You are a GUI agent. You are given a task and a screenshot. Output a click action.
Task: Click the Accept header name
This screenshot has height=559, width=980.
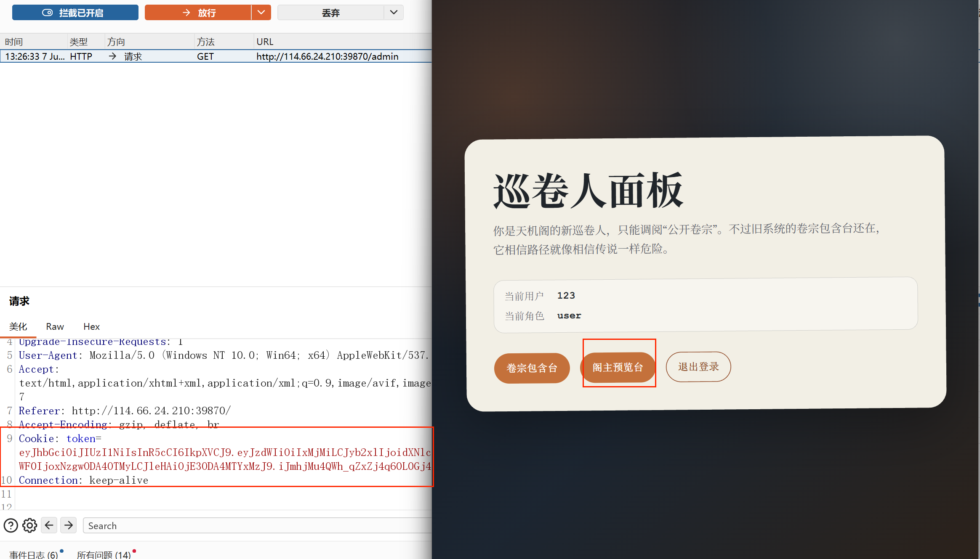[36, 369]
